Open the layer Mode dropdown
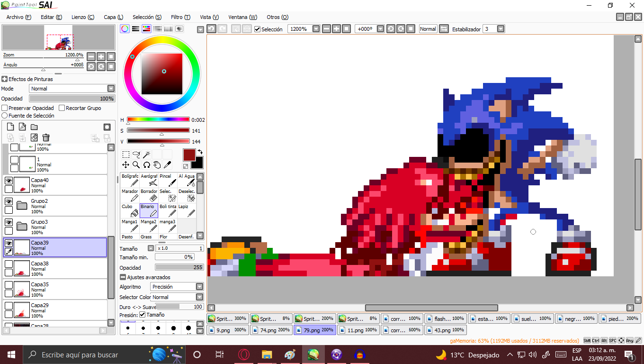644x364 pixels. pos(111,89)
